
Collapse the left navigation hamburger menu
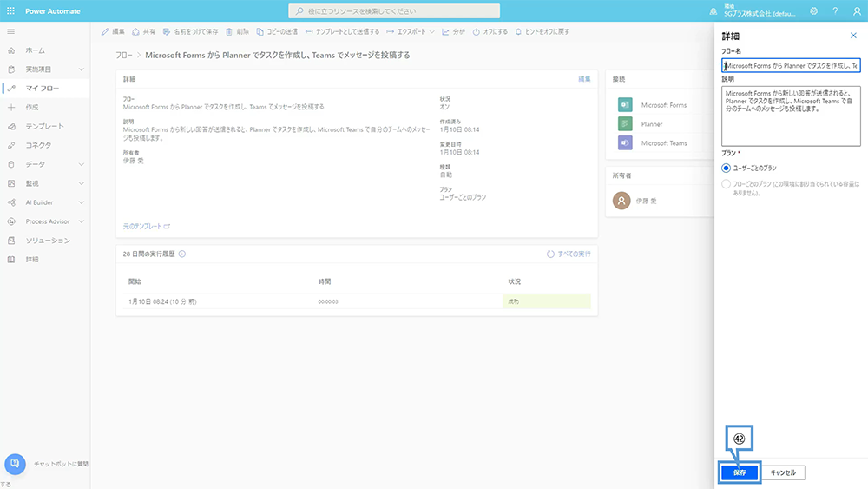coord(11,31)
